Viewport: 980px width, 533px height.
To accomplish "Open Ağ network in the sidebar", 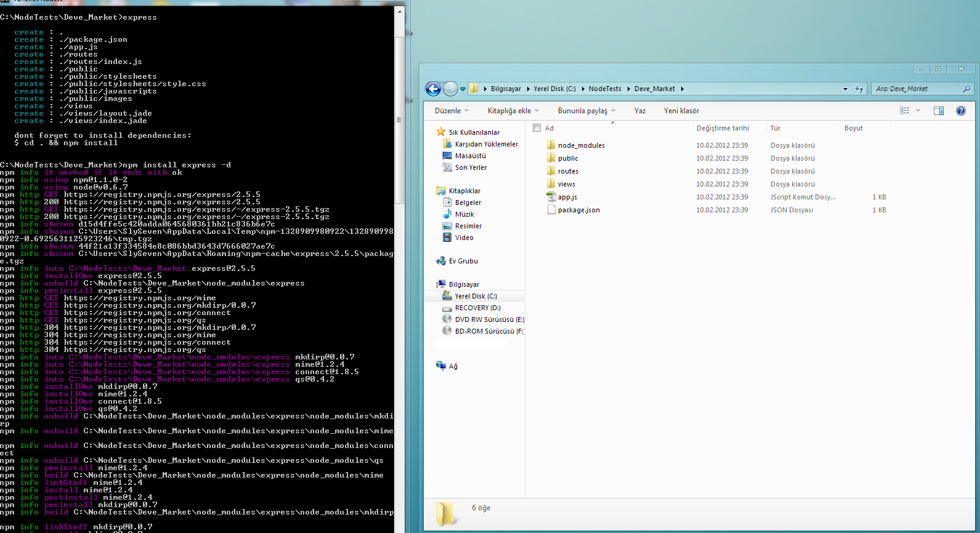I will pos(453,366).
